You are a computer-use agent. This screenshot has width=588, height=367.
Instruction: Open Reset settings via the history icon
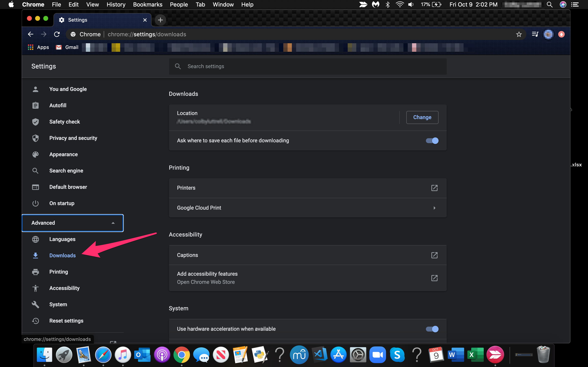(x=36, y=321)
